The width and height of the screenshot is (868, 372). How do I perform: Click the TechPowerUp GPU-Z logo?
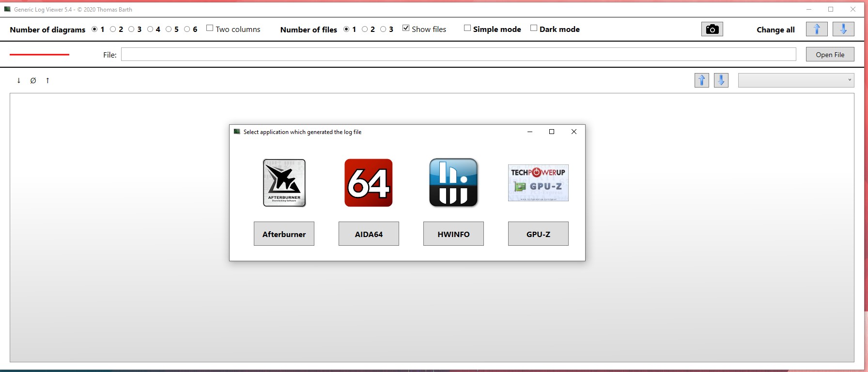pos(538,183)
